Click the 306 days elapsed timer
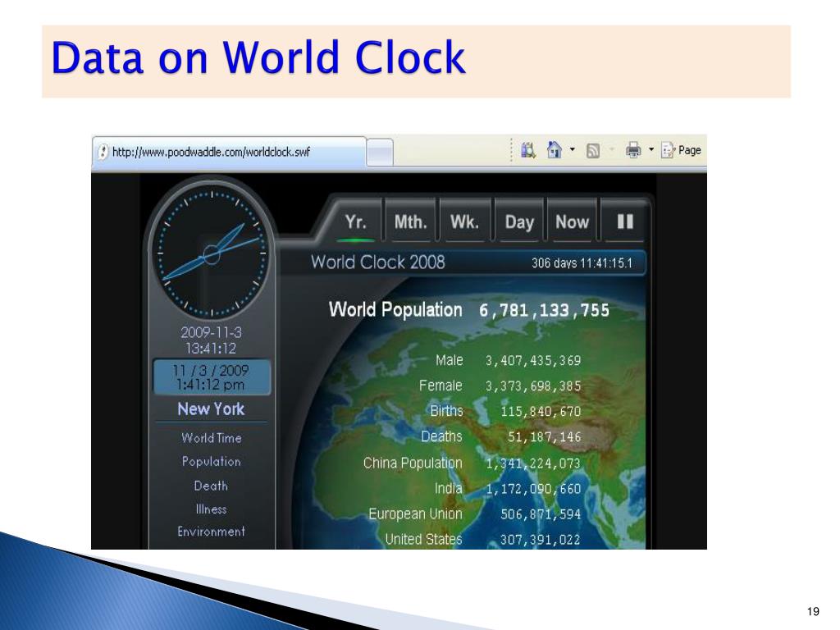 click(582, 263)
